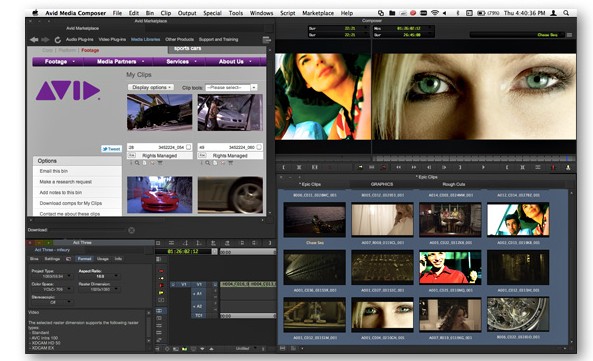Select red sports car clip thumbnail
This screenshot has height=361, width=593.
tap(160, 195)
